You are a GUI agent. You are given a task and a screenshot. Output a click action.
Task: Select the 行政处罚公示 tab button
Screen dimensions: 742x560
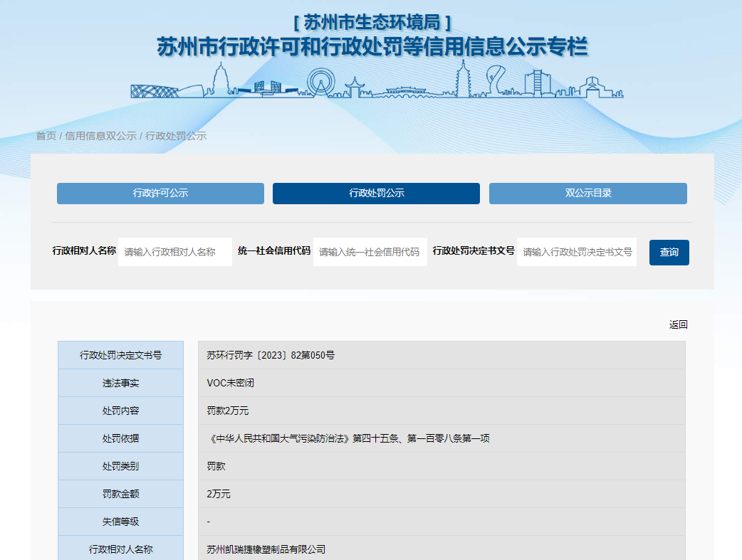[x=376, y=194]
